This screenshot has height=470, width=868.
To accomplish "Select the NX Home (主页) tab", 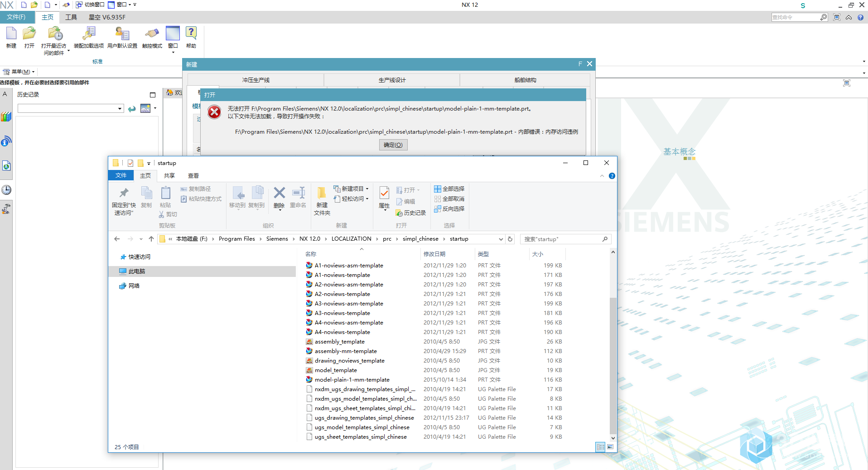I will tap(47, 17).
